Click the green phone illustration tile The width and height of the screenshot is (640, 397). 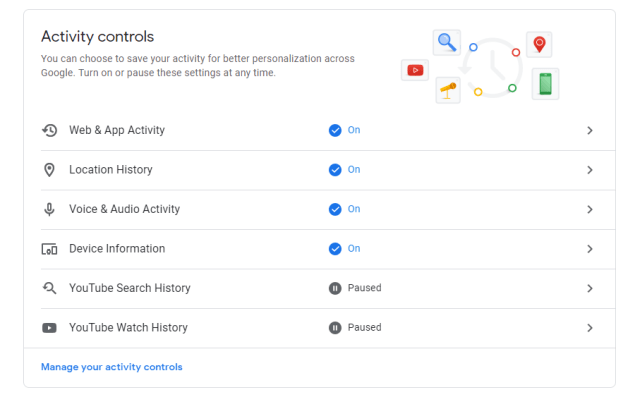tap(545, 84)
